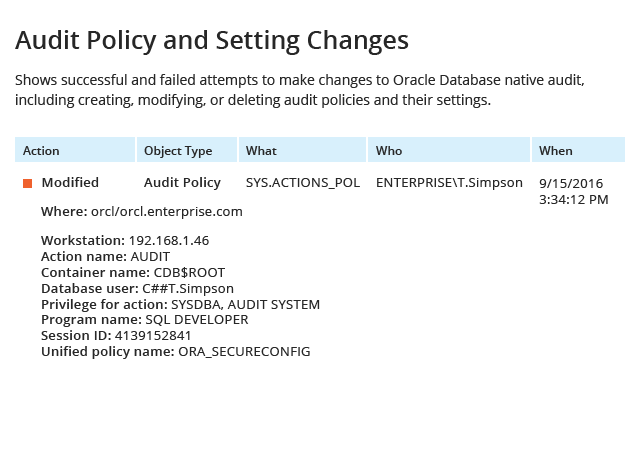Click the What column header
Image resolution: width=640 pixels, height=450 pixels.
coord(302,150)
